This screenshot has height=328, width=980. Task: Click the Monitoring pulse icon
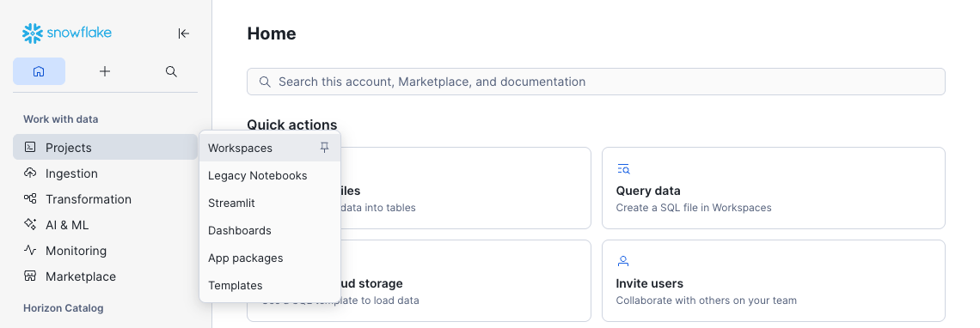(30, 250)
